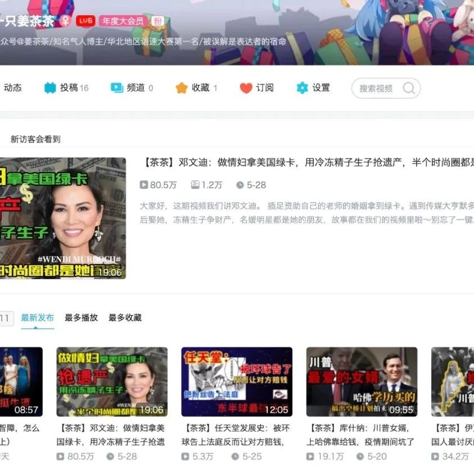Open the 投稿 16 tab

(x=66, y=88)
